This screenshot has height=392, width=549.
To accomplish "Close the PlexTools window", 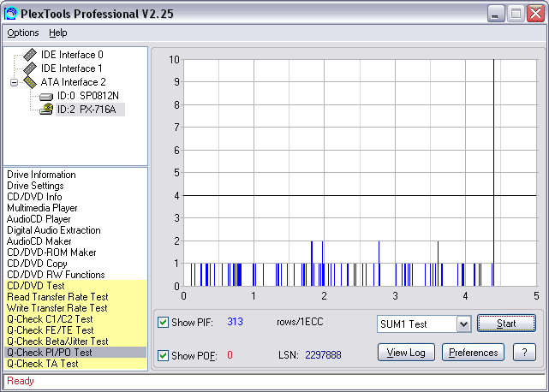I will tap(535, 14).
